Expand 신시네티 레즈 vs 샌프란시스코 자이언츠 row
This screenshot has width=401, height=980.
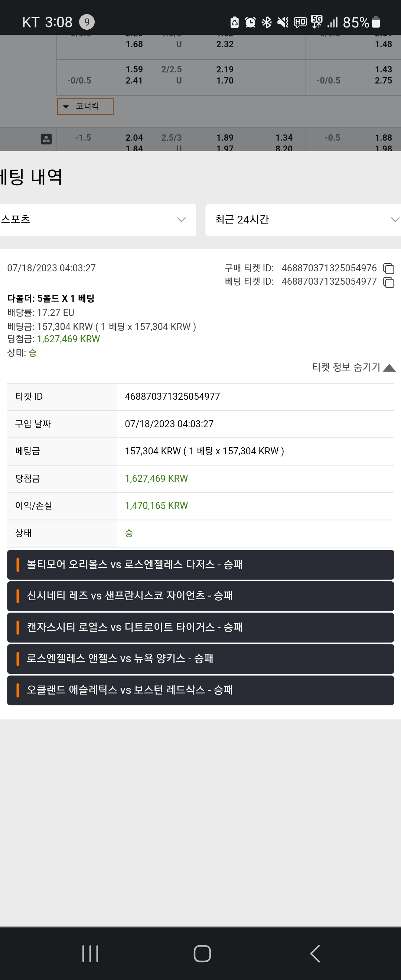pyautogui.click(x=200, y=596)
